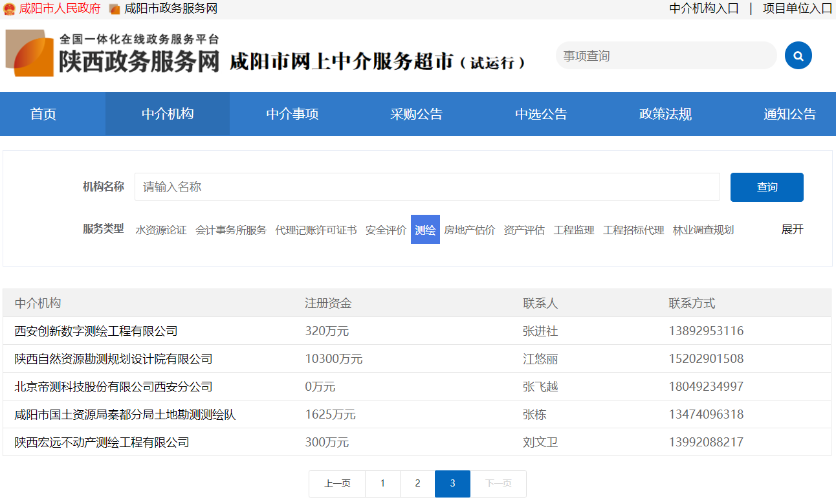
Task: Jump to page 1
Action: 382,483
